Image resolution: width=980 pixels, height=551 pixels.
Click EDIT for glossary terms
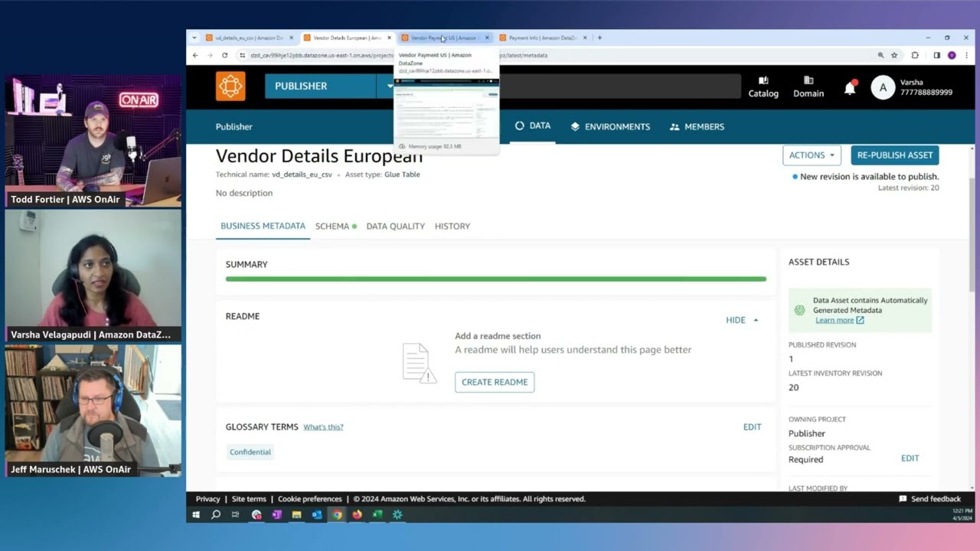753,427
